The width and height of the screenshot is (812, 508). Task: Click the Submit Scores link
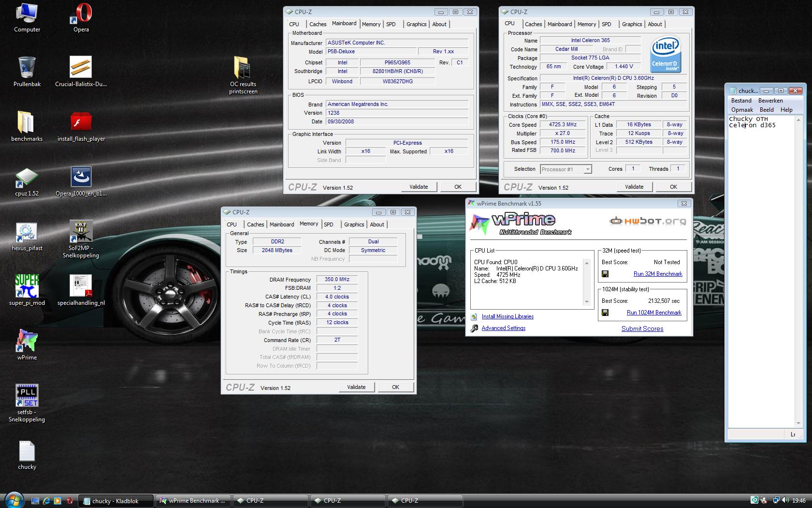click(x=642, y=329)
